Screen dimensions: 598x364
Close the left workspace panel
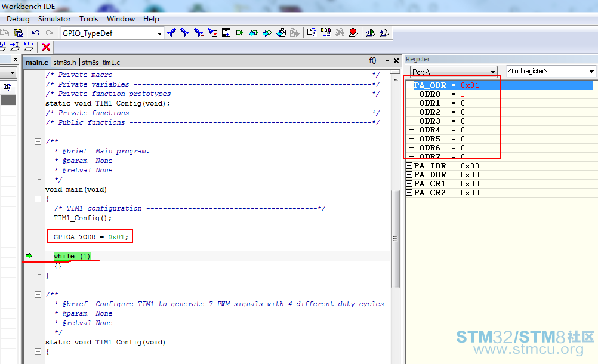pos(16,60)
